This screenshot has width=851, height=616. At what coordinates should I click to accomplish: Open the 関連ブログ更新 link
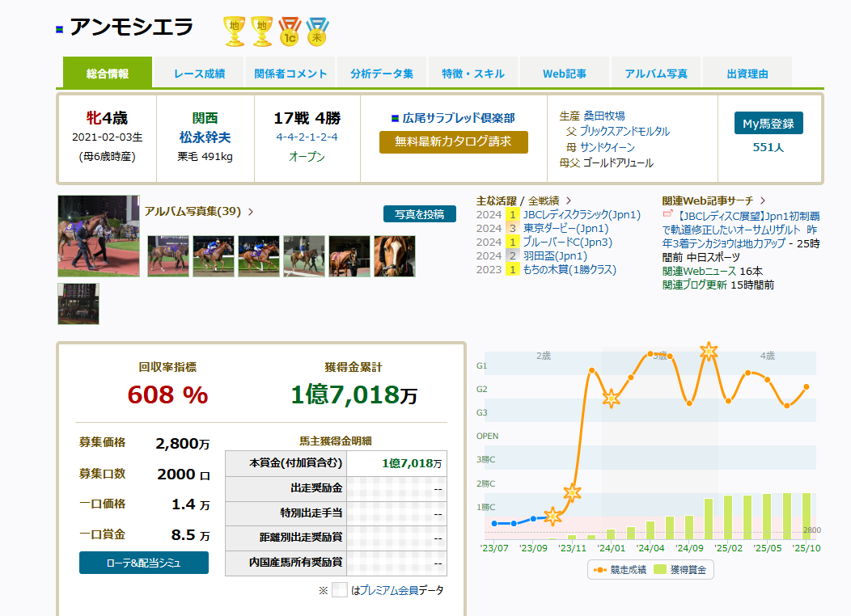[x=695, y=285]
